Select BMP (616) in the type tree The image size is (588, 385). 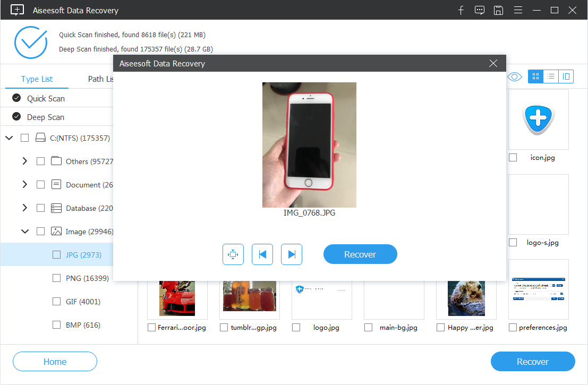pyautogui.click(x=83, y=324)
